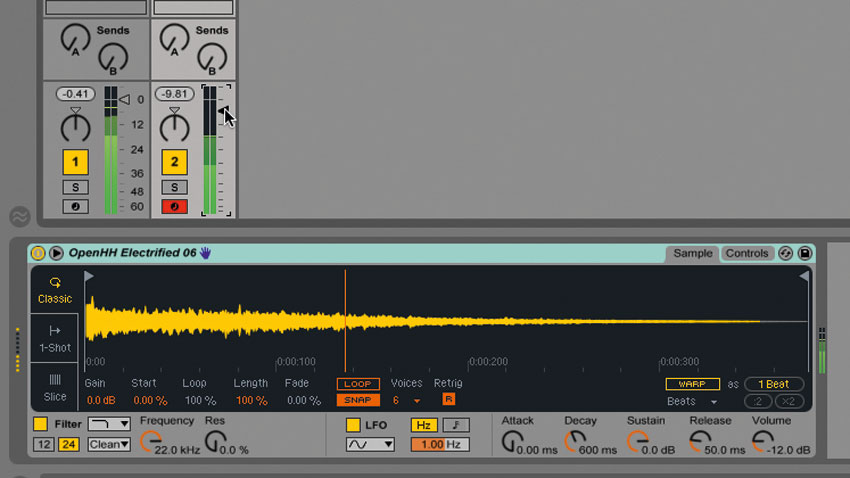Open the Beats warp mode dropdown

pos(692,401)
